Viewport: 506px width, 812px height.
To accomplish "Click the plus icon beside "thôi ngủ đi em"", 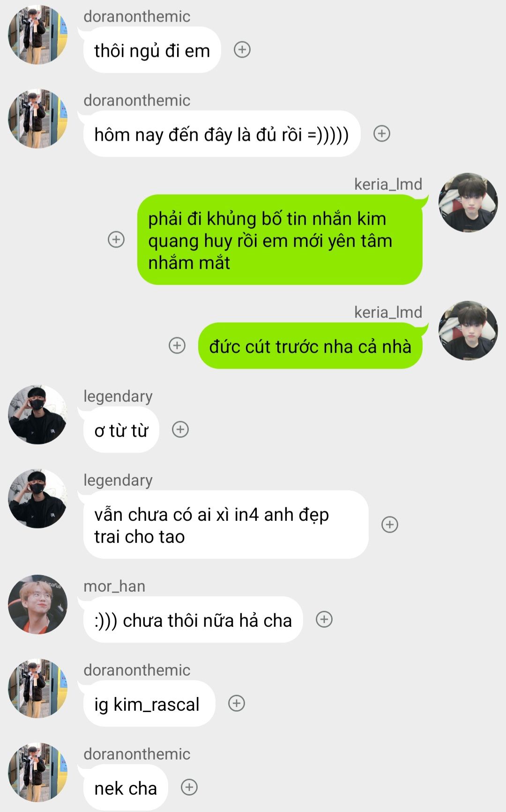I will (242, 50).
